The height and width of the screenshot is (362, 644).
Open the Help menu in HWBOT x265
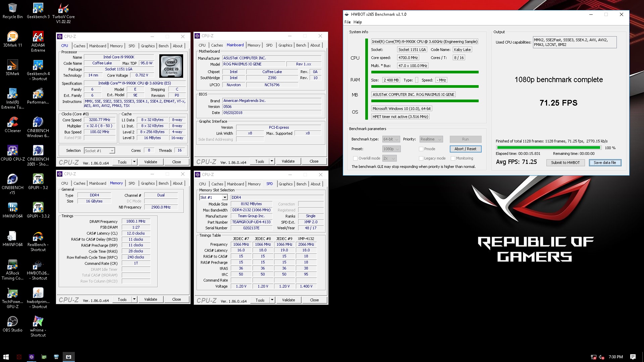coord(358,22)
